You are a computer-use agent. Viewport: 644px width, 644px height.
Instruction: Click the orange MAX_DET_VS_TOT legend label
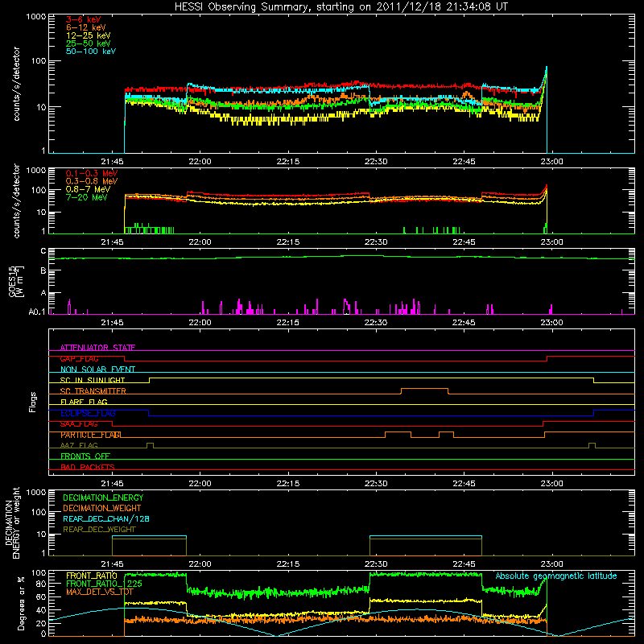[x=100, y=592]
